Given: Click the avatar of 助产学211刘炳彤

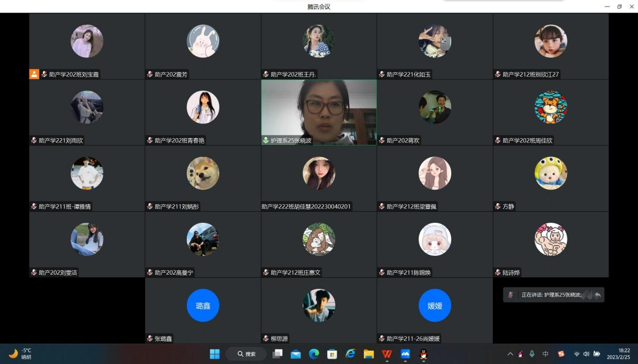Looking at the screenshot, I should [203, 173].
